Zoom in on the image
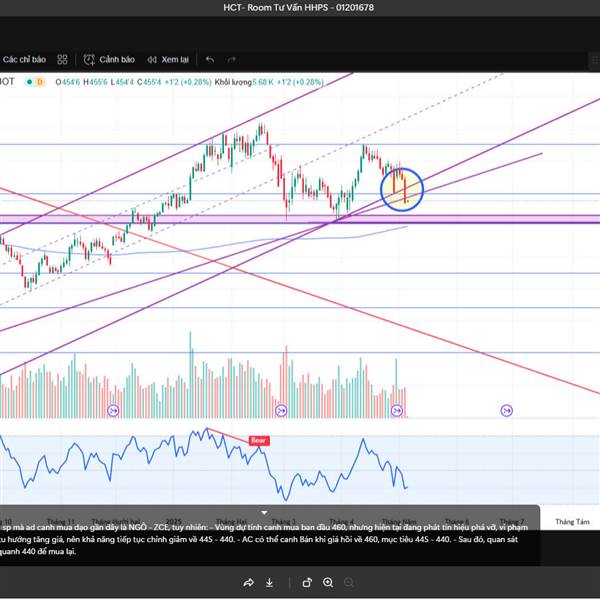 pyautogui.click(x=328, y=582)
